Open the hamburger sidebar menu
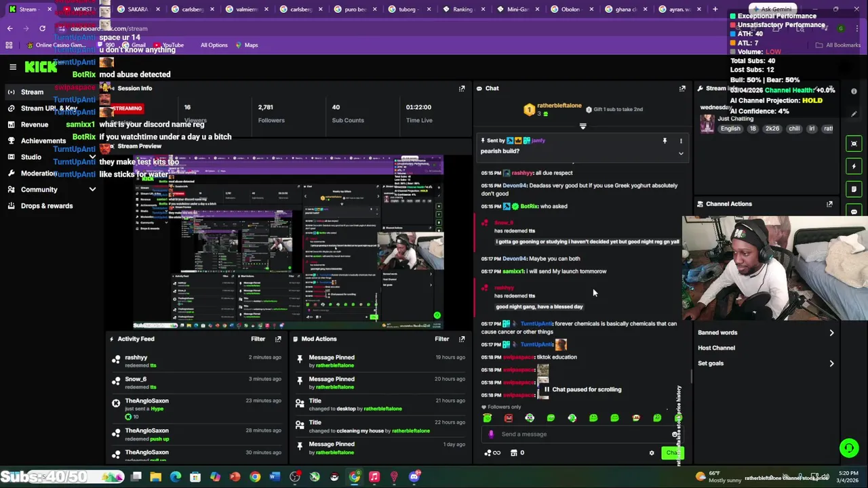 click(13, 66)
